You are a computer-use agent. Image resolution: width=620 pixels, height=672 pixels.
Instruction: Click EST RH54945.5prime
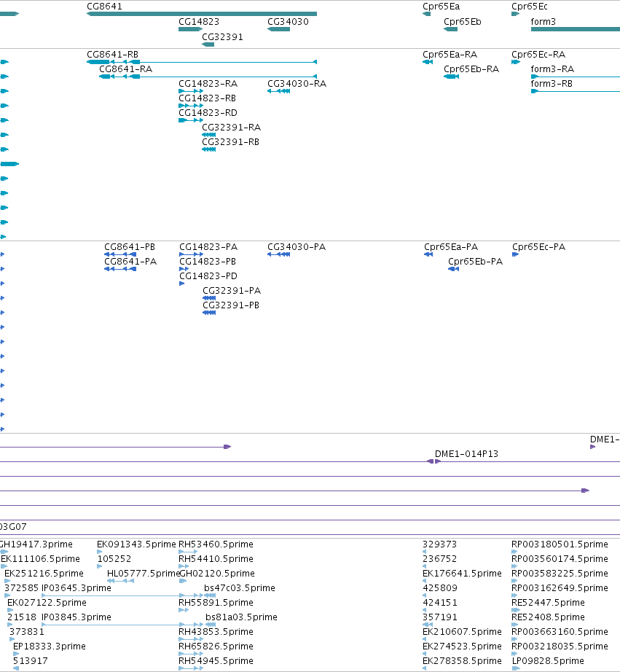191,668
